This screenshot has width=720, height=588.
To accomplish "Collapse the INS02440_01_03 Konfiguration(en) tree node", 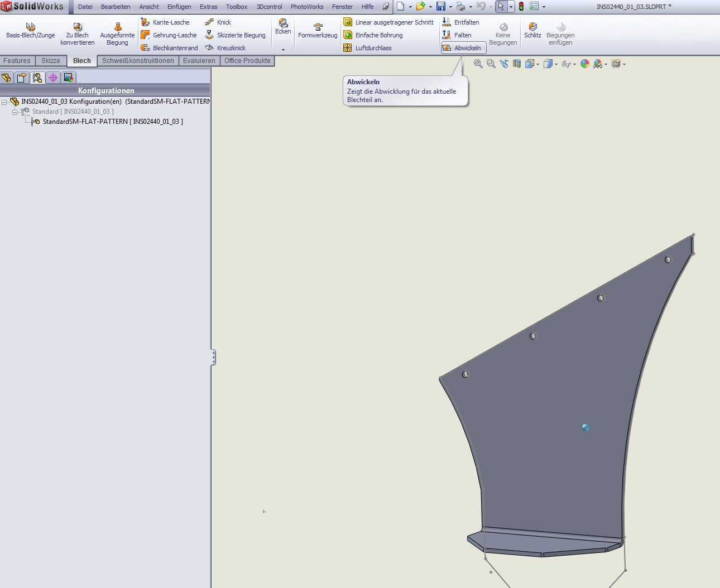I will (4, 102).
